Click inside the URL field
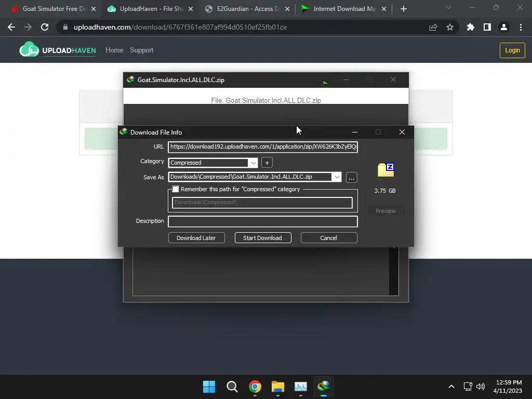 click(263, 147)
